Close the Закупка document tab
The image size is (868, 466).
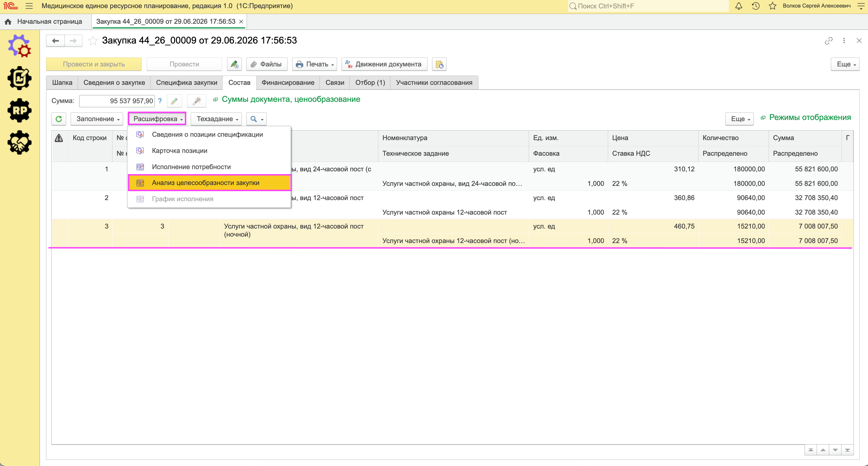(x=241, y=21)
